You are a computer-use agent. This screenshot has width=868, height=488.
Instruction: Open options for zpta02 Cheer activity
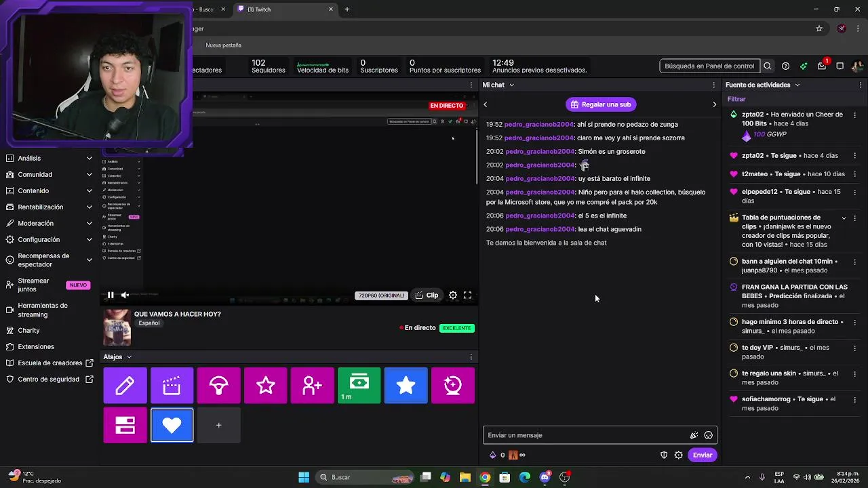pyautogui.click(x=855, y=115)
